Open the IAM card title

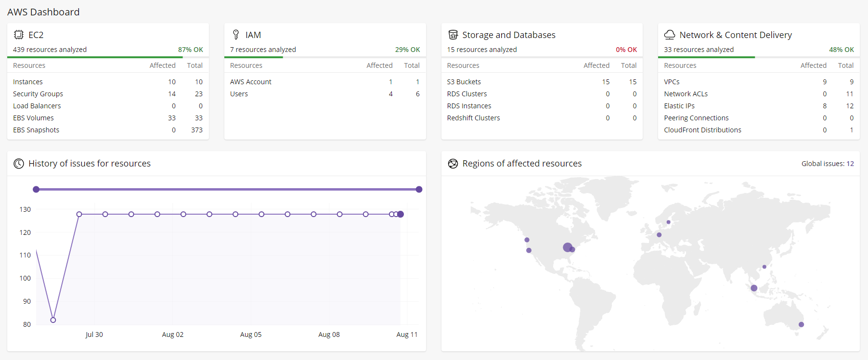[253, 35]
